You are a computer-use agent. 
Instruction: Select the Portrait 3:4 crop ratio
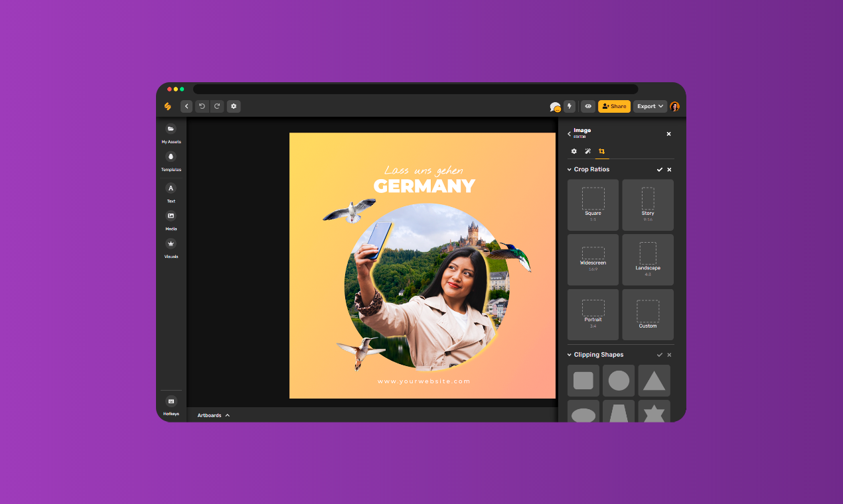[x=593, y=314]
